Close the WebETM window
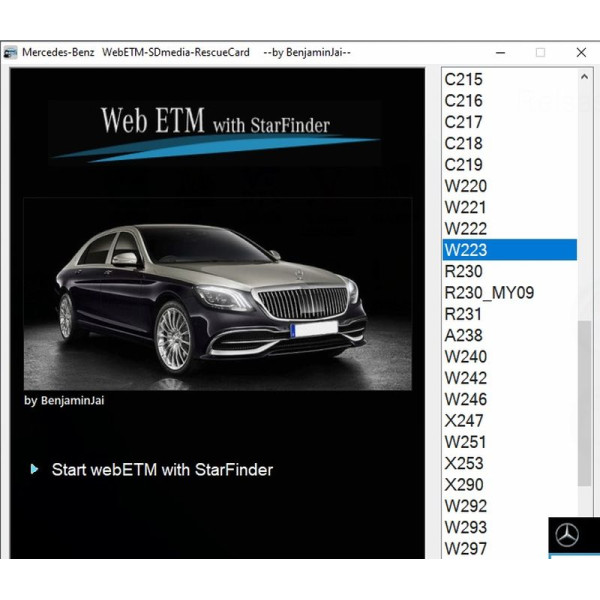 [581, 52]
